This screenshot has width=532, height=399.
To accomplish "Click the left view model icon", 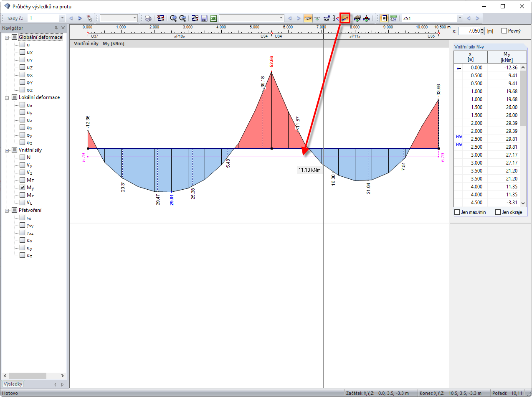I will (x=357, y=18).
